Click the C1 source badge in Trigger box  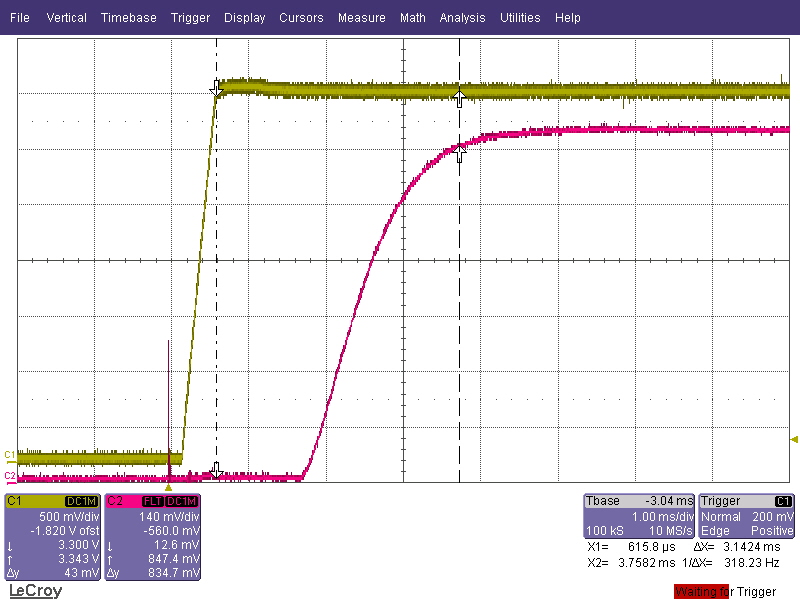783,501
